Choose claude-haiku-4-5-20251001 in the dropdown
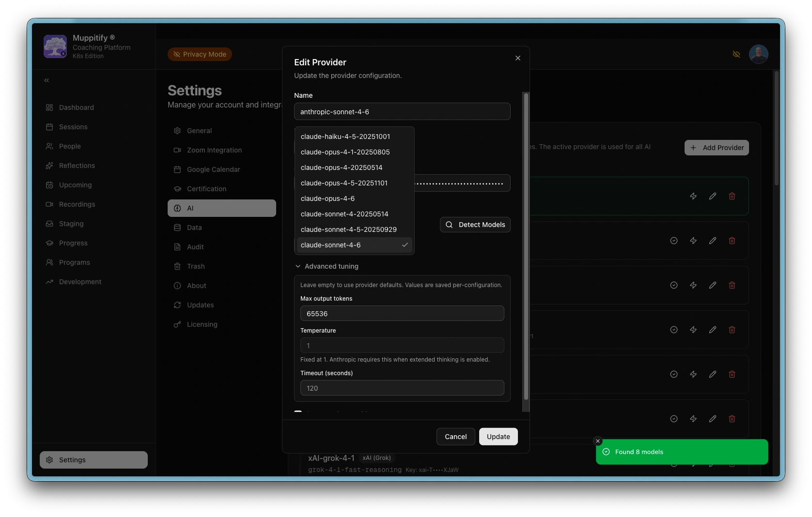The width and height of the screenshot is (812, 517). (x=345, y=137)
